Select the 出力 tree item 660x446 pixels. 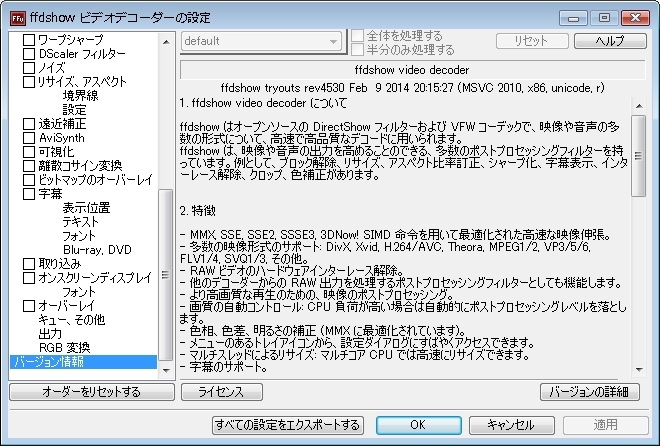(50, 334)
